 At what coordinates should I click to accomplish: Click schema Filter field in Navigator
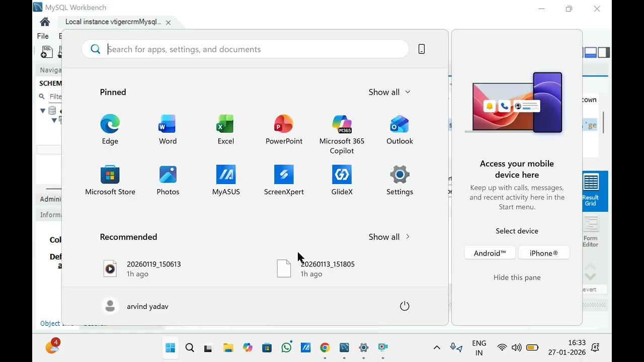tap(55, 97)
